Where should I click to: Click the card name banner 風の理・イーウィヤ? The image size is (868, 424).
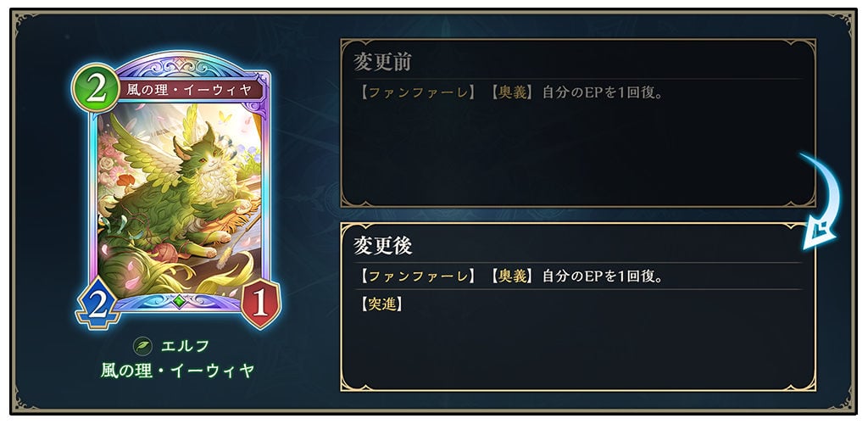tap(189, 90)
